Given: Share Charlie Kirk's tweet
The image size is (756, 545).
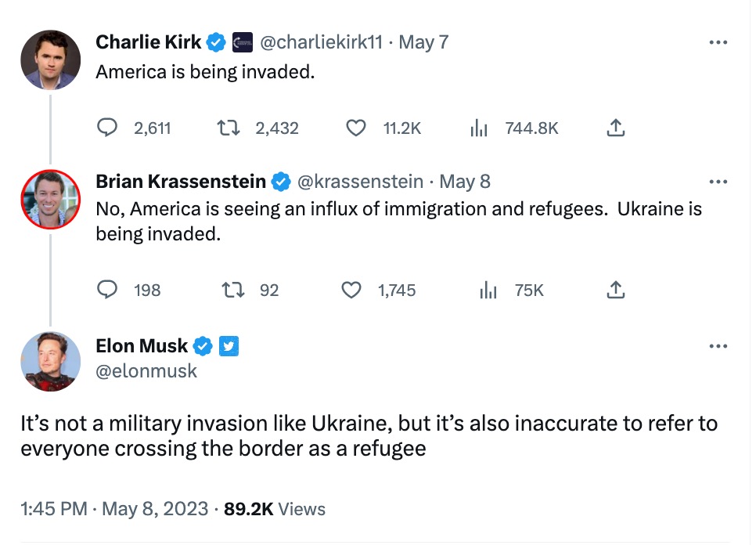Looking at the screenshot, I should coord(616,128).
